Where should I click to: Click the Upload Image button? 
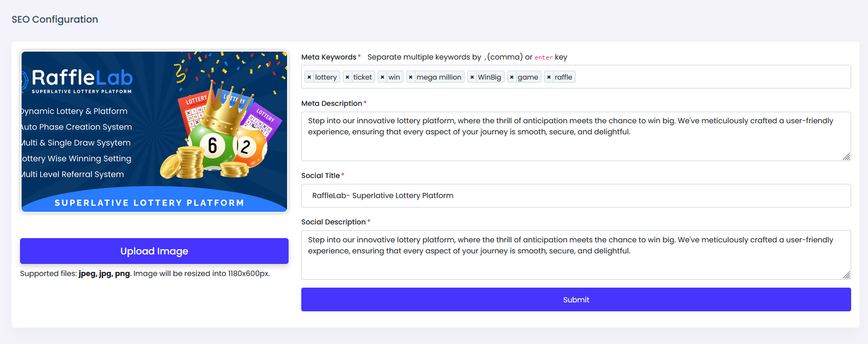[x=154, y=251]
